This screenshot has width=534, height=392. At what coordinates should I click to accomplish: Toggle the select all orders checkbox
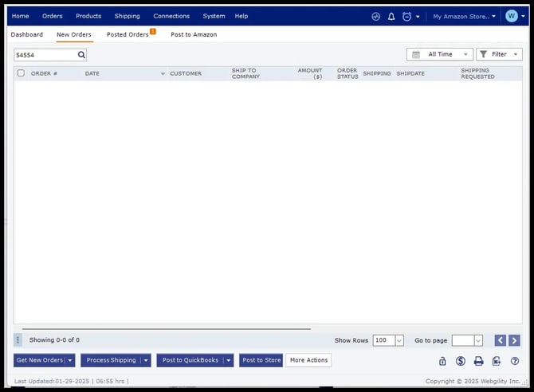coord(22,73)
